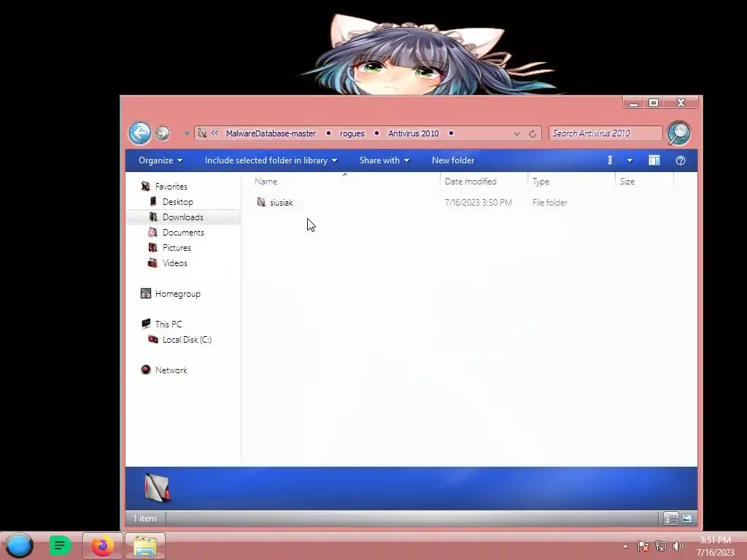Focus the Search Antivirus 2010 field
Image resolution: width=747 pixels, height=560 pixels.
click(605, 133)
